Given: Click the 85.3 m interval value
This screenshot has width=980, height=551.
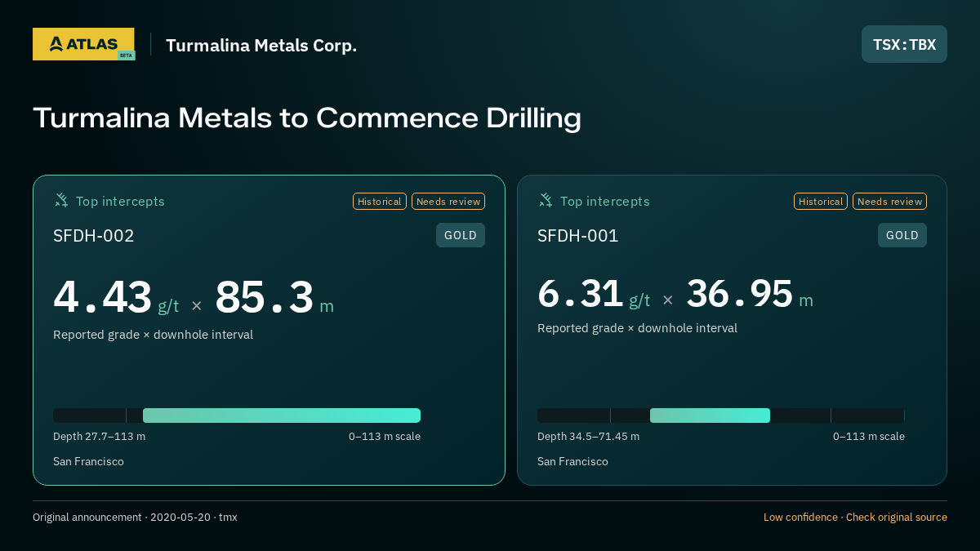Looking at the screenshot, I should pos(274,297).
